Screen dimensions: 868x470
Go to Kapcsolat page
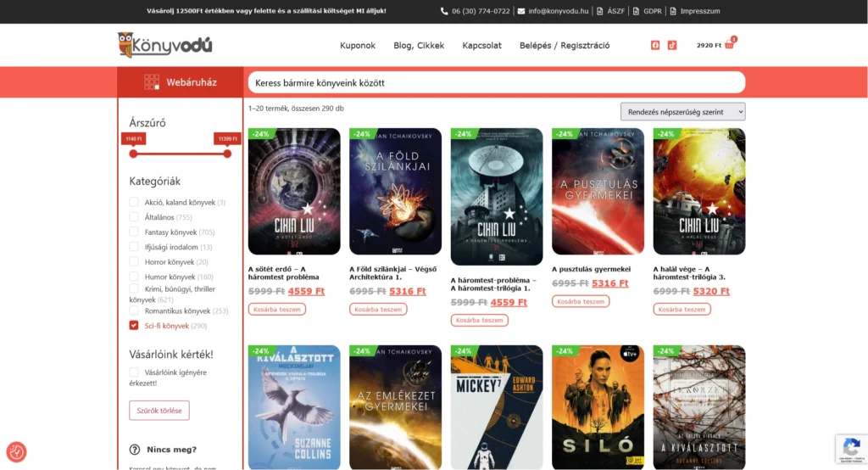tap(482, 46)
